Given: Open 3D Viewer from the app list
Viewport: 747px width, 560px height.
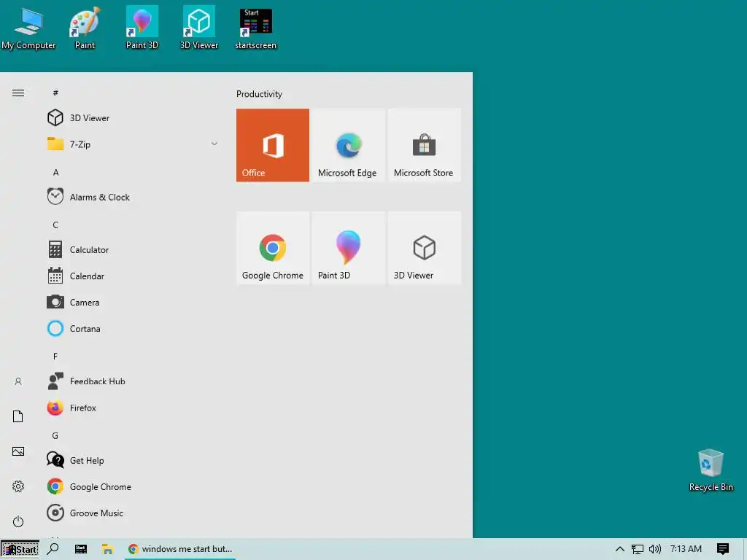Looking at the screenshot, I should pos(133,117).
